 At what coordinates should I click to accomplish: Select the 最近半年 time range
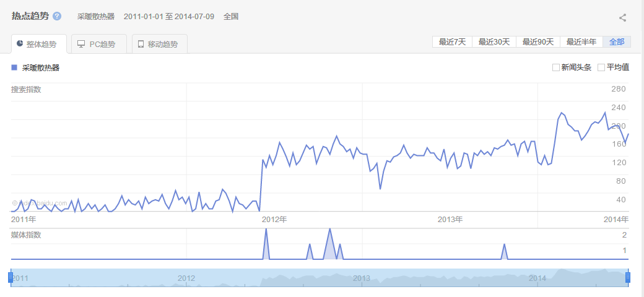pyautogui.click(x=581, y=42)
